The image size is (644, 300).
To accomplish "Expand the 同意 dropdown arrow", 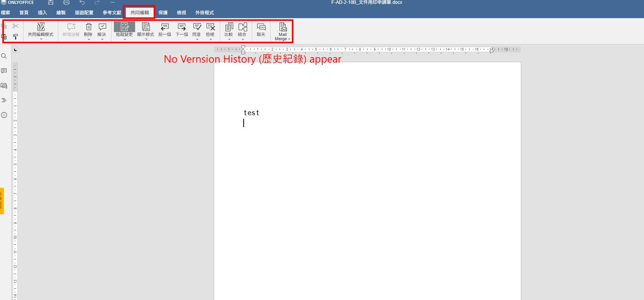I will pyautogui.click(x=197, y=39).
